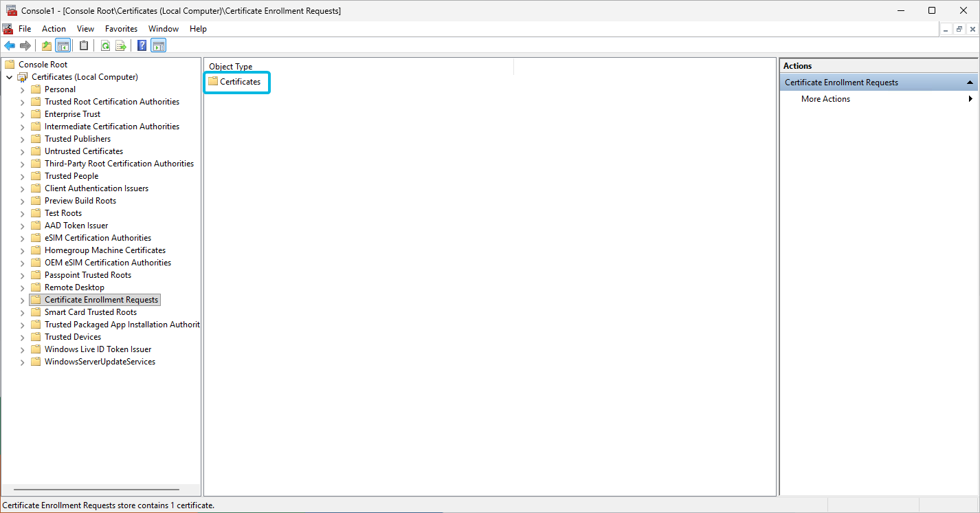Expand the Intermediate Certification Authorities chevron
Viewport: 980px width, 513px height.
(x=22, y=127)
